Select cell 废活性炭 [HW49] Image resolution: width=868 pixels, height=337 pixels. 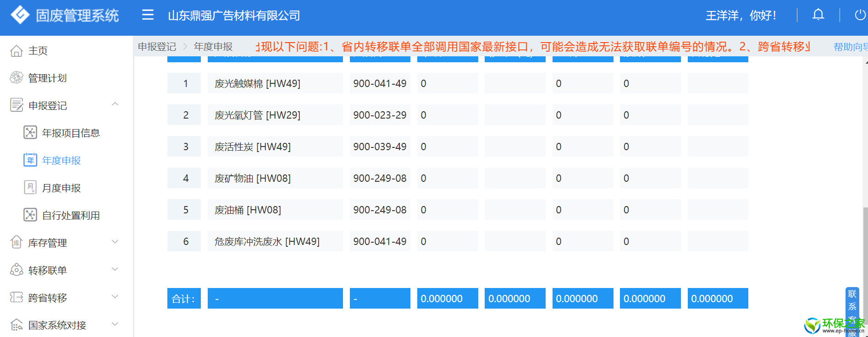[275, 147]
